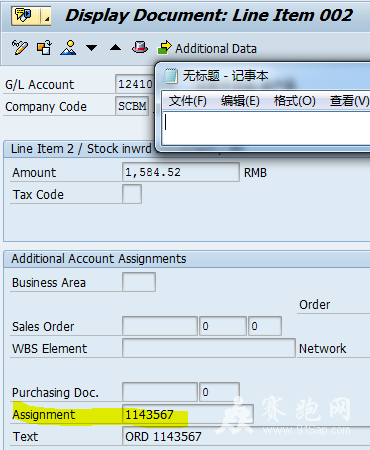Click the Sales Order item field

coord(223,326)
